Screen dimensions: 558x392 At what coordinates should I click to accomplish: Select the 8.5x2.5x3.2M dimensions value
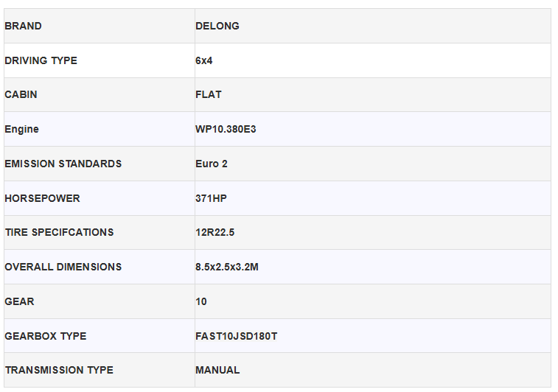pyautogui.click(x=227, y=267)
